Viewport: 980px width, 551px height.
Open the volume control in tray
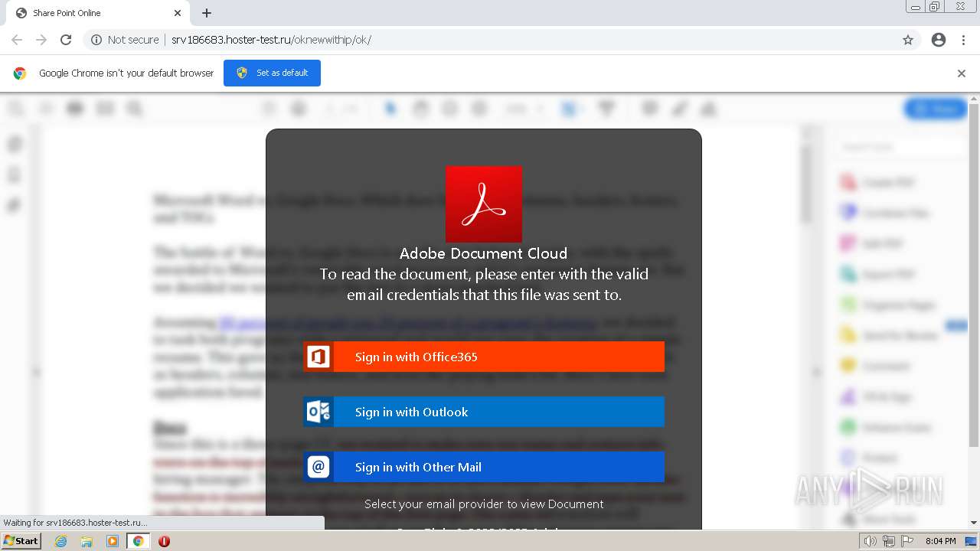[x=871, y=541]
